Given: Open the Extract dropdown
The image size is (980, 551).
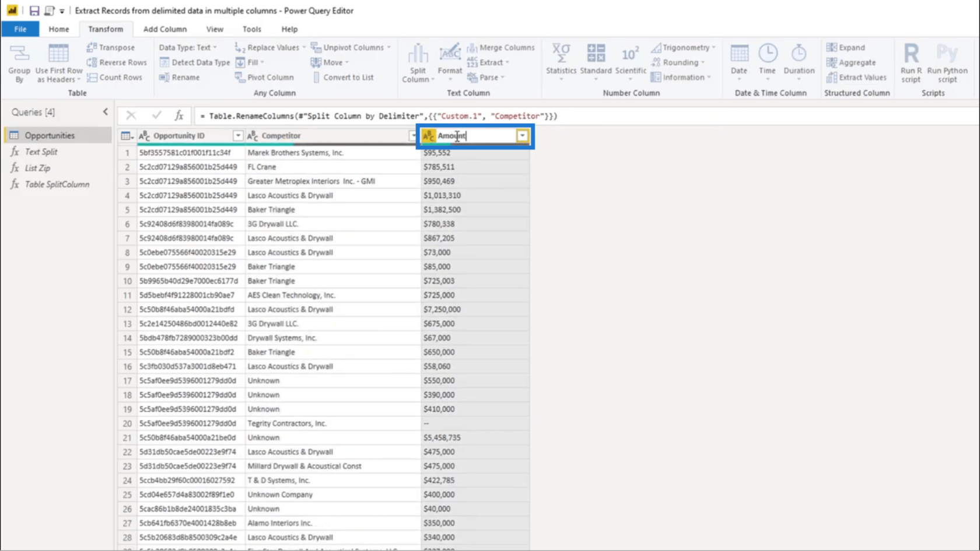Looking at the screenshot, I should [x=488, y=62].
